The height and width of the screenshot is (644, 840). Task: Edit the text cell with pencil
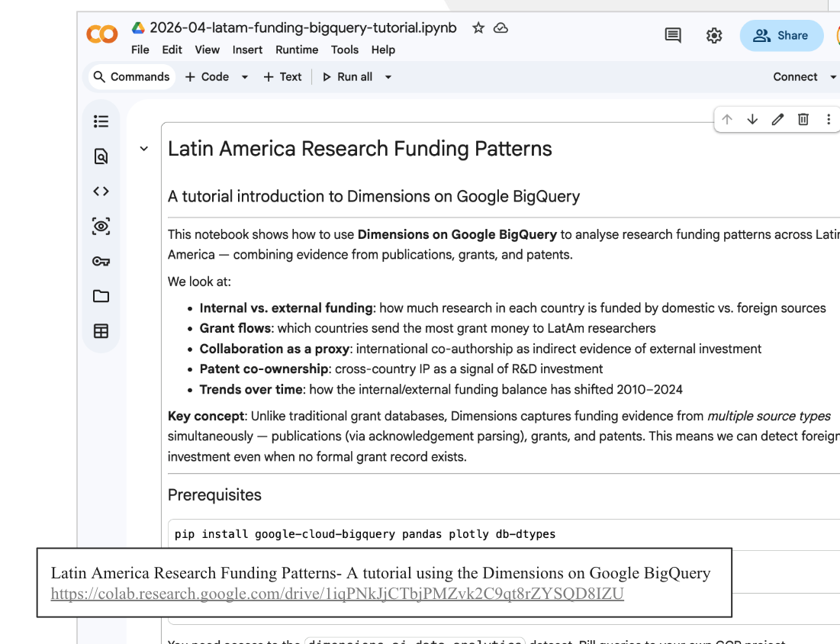(x=777, y=119)
